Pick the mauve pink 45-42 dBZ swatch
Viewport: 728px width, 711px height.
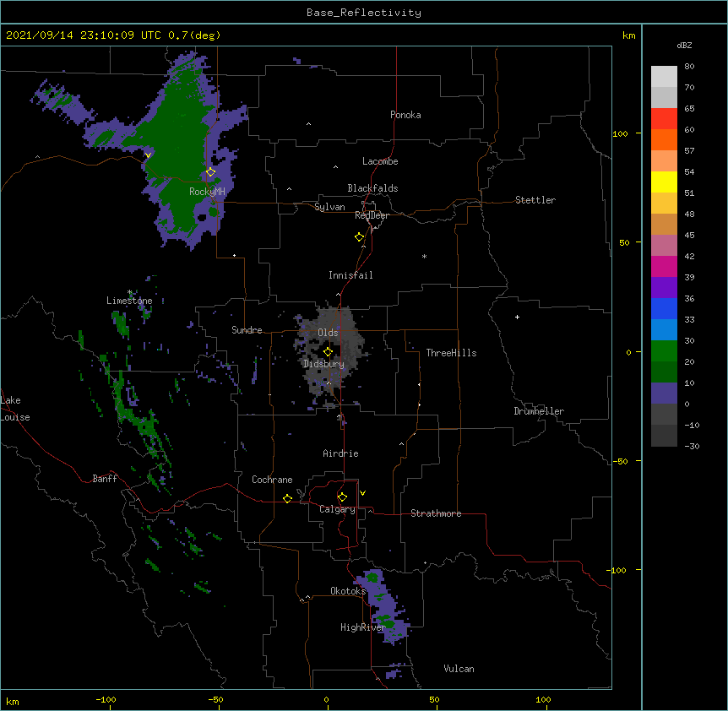click(664, 246)
